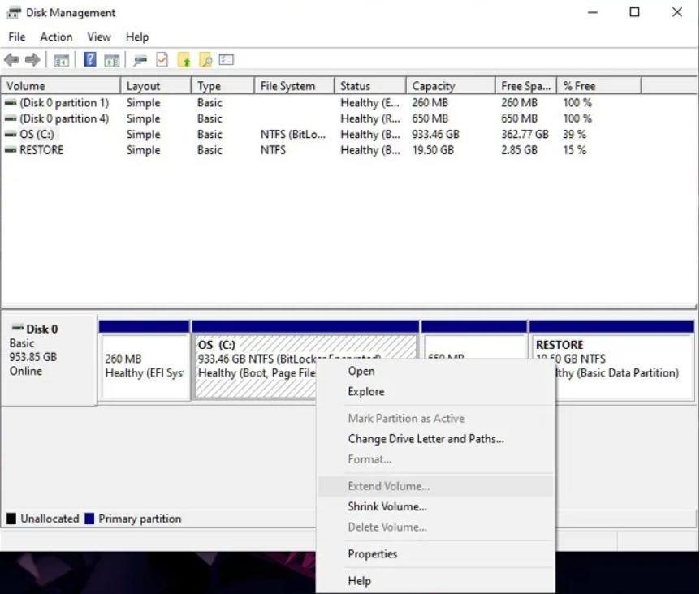This screenshot has height=594, width=700.
Task: Click the 15 % free cell
Action: [574, 150]
